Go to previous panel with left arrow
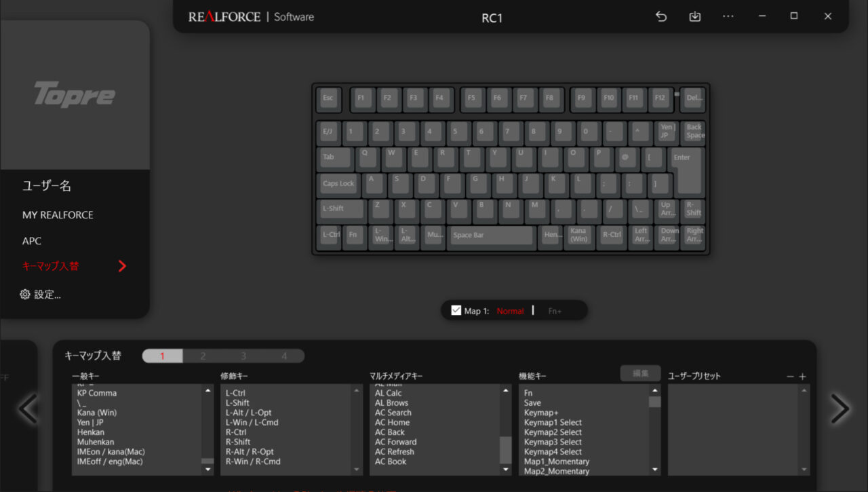The width and height of the screenshot is (868, 492). click(28, 409)
